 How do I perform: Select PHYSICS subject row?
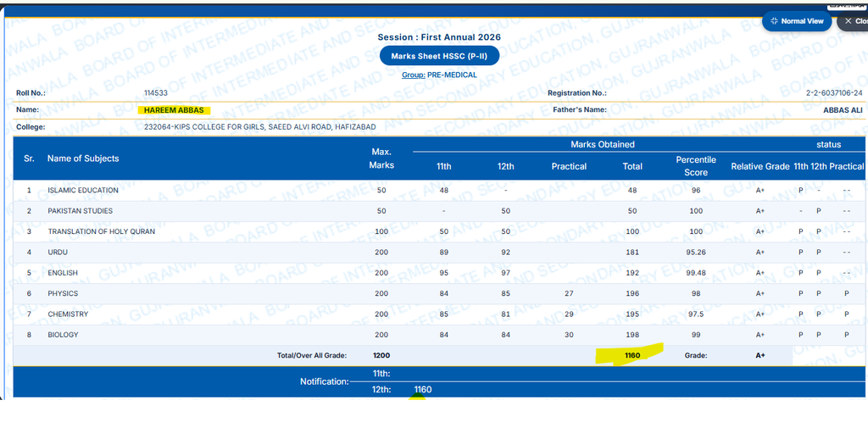click(x=438, y=293)
